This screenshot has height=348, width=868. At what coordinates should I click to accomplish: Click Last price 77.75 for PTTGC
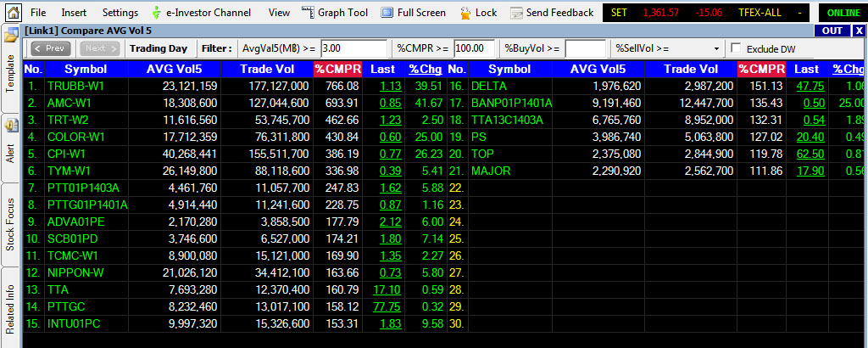[x=387, y=307]
